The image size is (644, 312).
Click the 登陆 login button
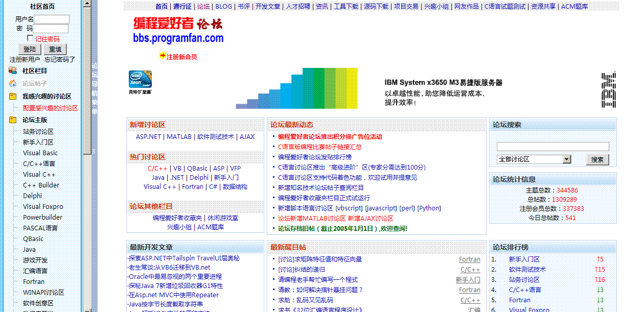pos(30,49)
